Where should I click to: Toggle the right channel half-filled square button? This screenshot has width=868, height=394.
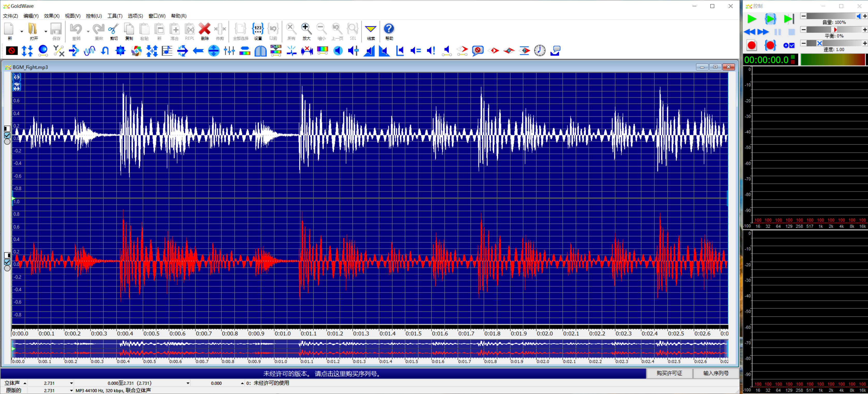click(x=7, y=255)
